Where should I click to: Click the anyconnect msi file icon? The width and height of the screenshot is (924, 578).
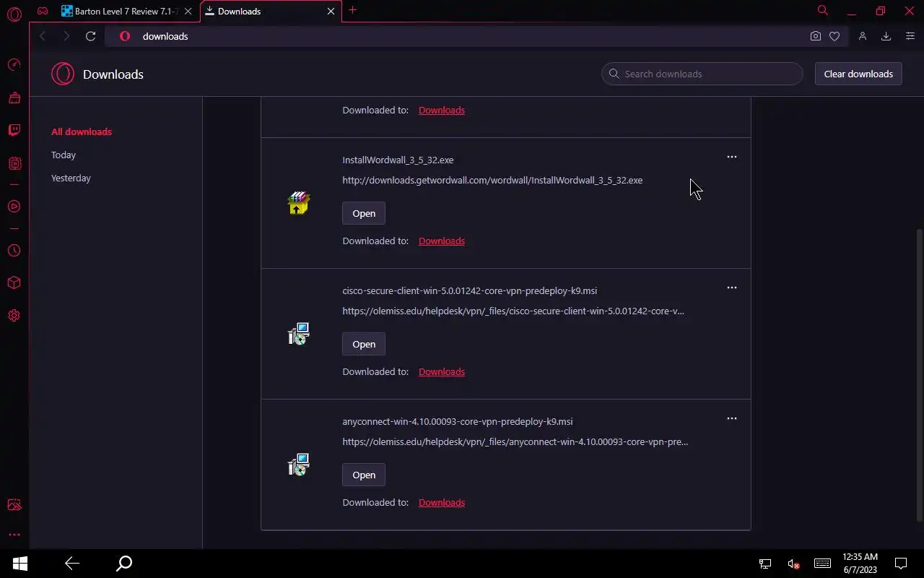pyautogui.click(x=299, y=465)
